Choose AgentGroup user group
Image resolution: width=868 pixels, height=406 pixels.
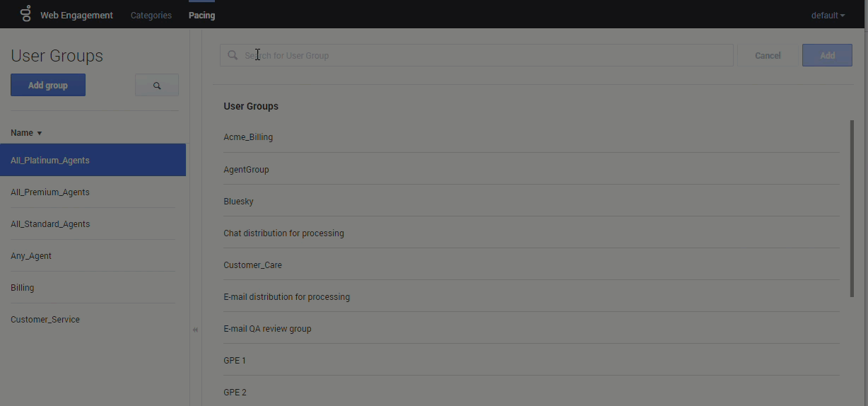pos(532,169)
